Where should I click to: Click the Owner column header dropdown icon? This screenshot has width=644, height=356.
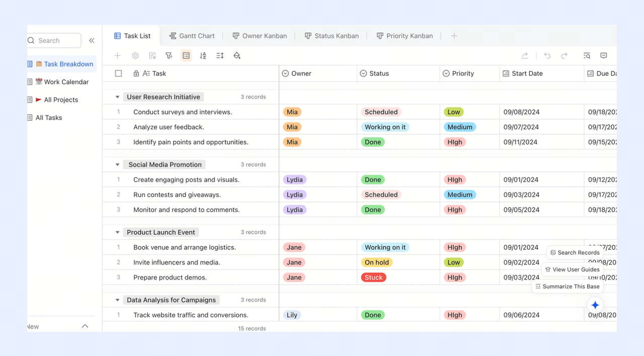pyautogui.click(x=285, y=73)
